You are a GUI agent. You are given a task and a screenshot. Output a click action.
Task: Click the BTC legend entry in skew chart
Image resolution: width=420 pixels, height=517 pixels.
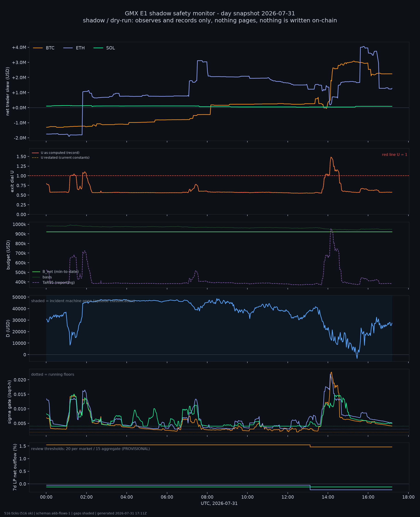pyautogui.click(x=44, y=48)
